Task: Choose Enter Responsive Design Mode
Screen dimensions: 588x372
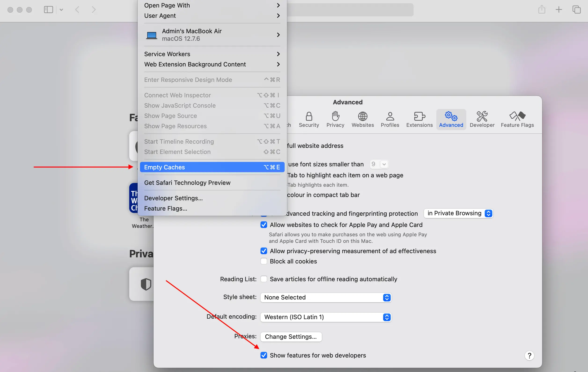Action: pyautogui.click(x=188, y=80)
